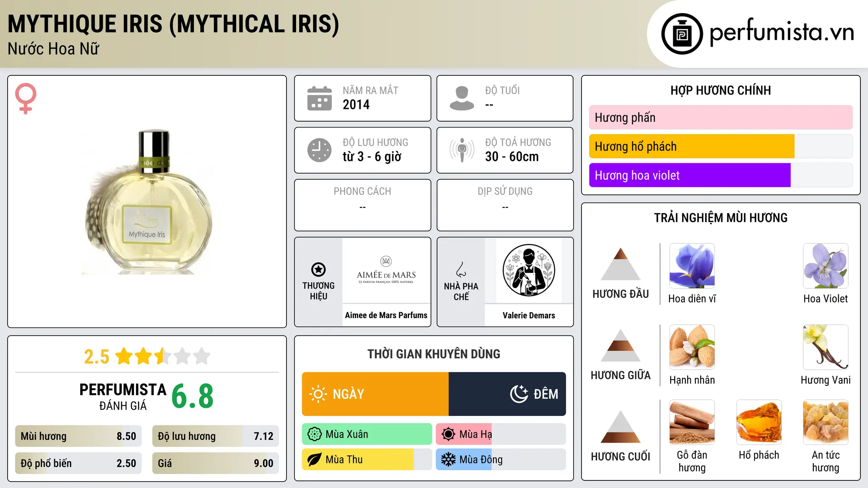This screenshot has width=868, height=488.
Task: Click the longevity value từ 3 - 6 giờ
Action: coord(372,157)
